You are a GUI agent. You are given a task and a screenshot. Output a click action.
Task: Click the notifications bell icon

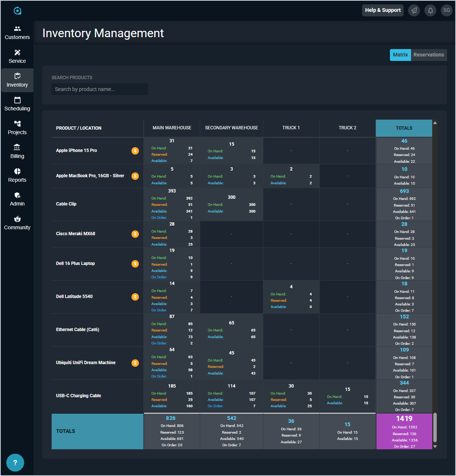(x=430, y=10)
